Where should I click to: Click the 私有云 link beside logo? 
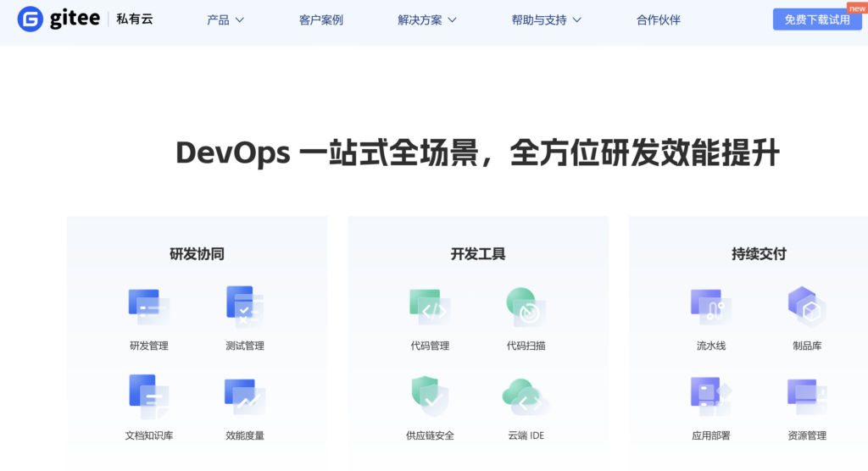coord(135,19)
